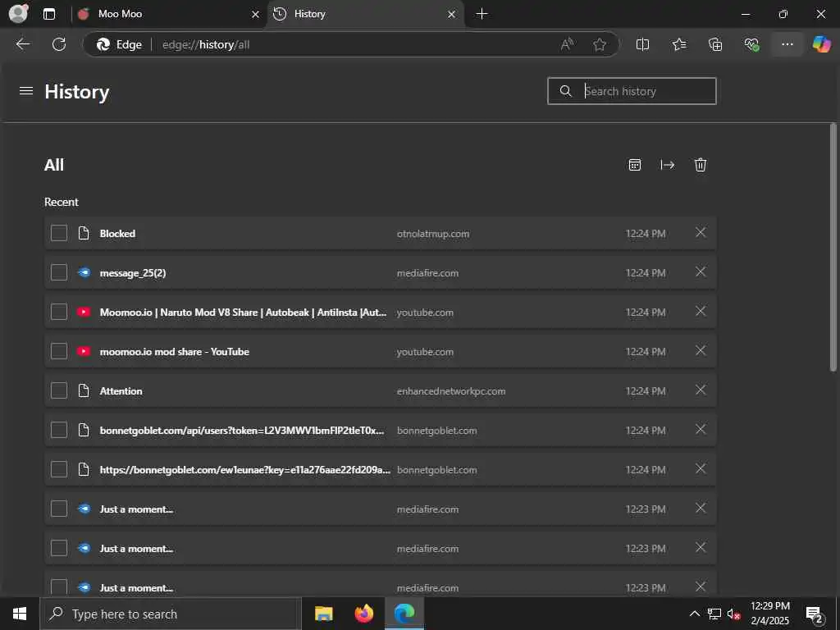This screenshot has height=630, width=840.
Task: Open the notification center icon
Action: [815, 614]
